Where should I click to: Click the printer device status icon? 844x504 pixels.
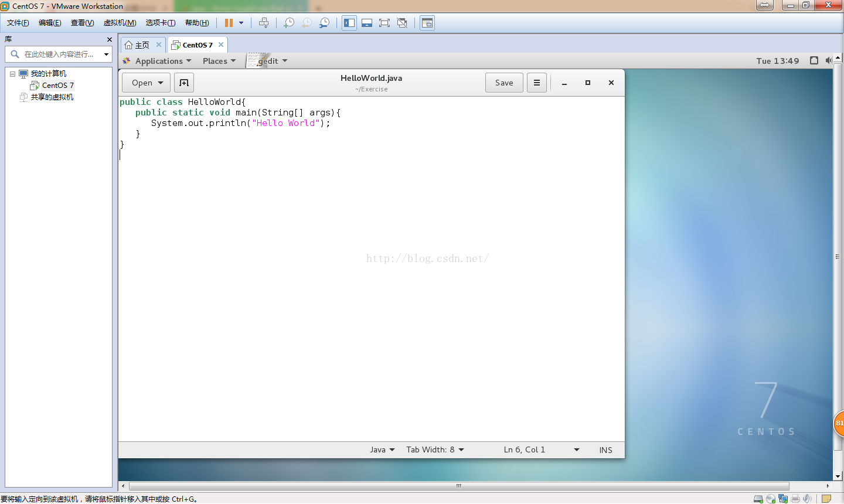[x=795, y=499]
